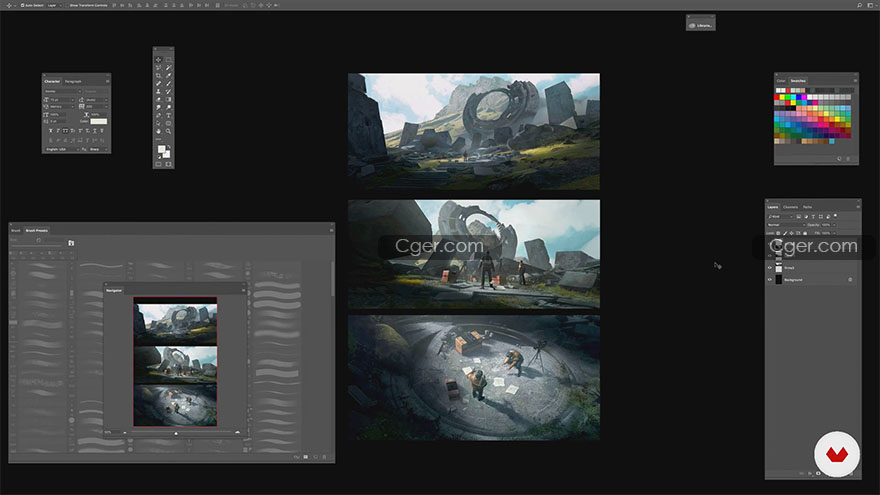This screenshot has height=495, width=880.
Task: Switch to the Brush tab
Action: click(16, 231)
